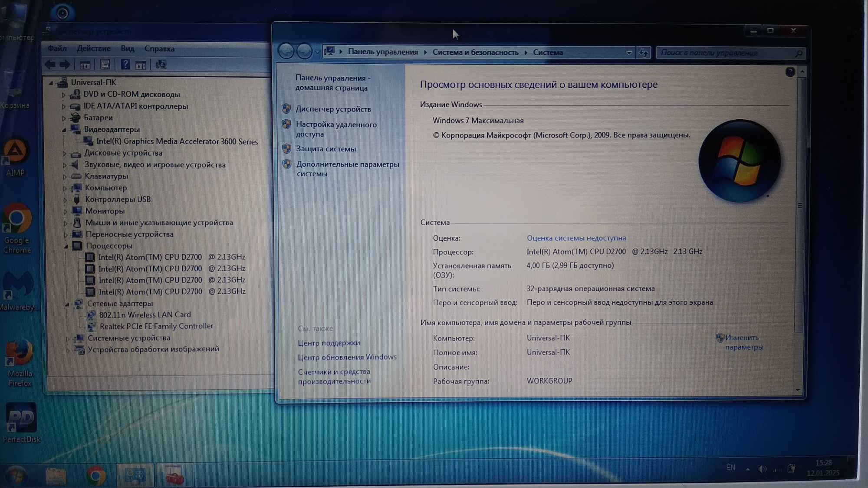Expand Звуковые, видео и игровые устройства node
Screen dimensions: 868x488
(65, 165)
